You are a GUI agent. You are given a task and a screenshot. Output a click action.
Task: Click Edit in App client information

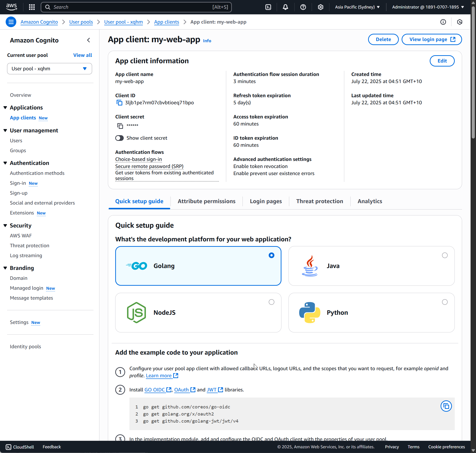click(442, 61)
